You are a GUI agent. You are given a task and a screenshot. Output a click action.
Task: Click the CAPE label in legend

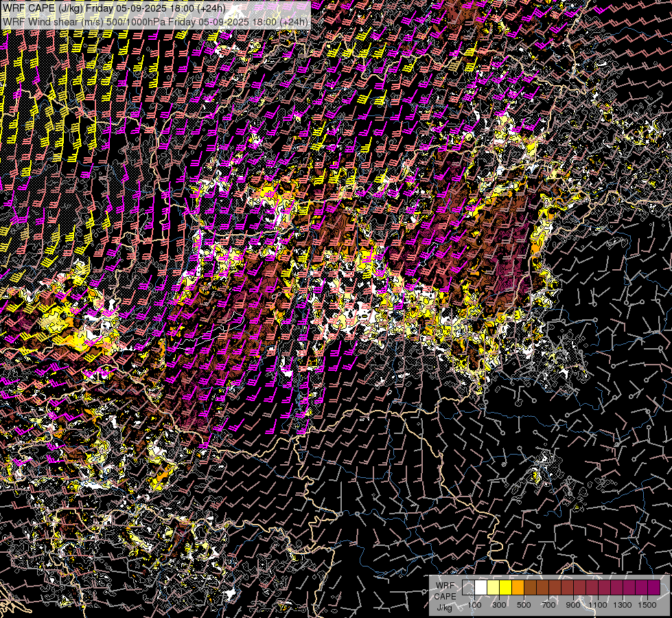tap(445, 597)
